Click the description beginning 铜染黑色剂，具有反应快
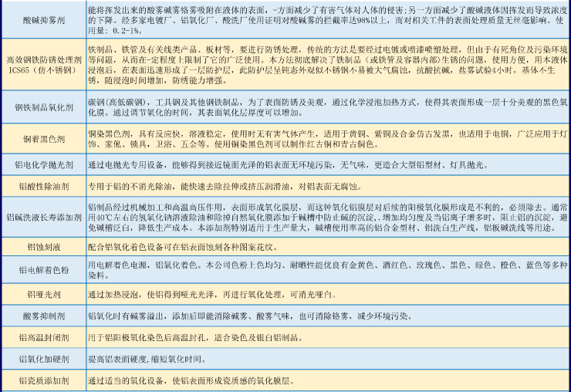571x392 pixels. [x=324, y=140]
